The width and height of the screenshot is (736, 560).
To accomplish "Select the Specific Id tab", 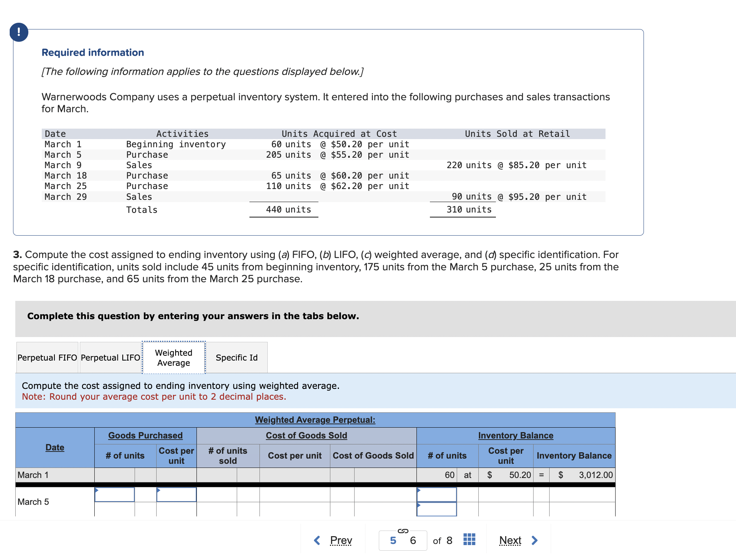I will 237,357.
